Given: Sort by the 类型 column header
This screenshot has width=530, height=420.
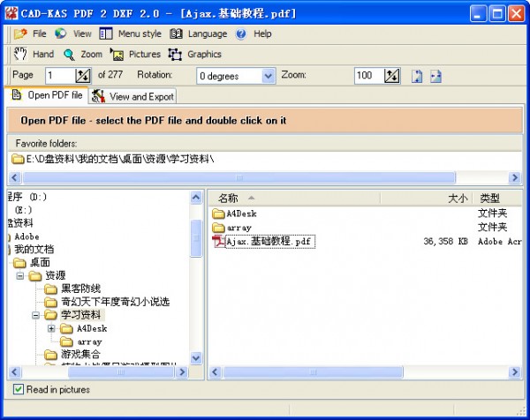Looking at the screenshot, I should tap(496, 199).
